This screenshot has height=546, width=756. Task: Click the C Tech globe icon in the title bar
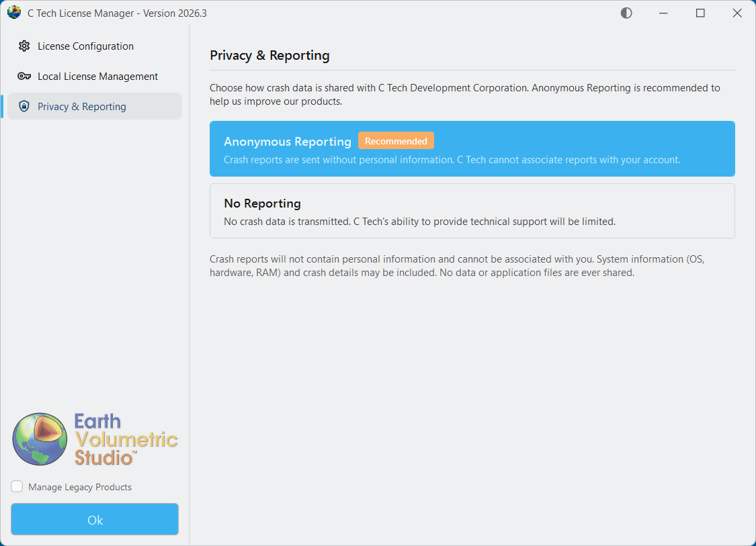click(13, 12)
